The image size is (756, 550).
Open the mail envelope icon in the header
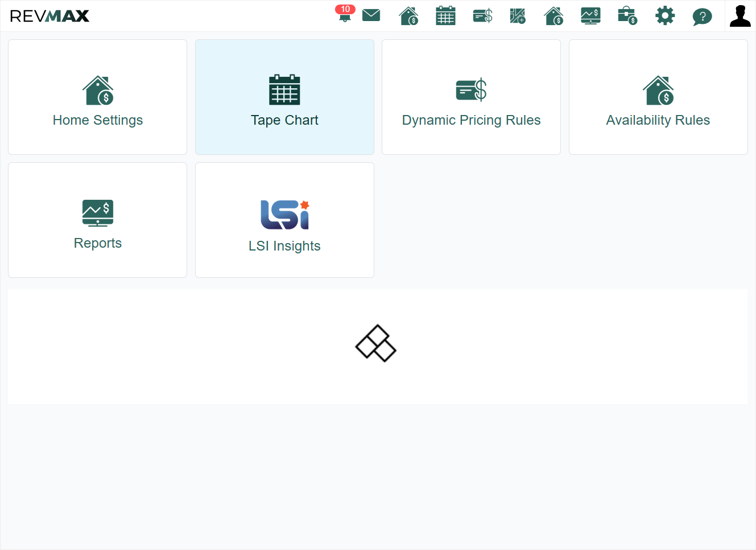371,15
